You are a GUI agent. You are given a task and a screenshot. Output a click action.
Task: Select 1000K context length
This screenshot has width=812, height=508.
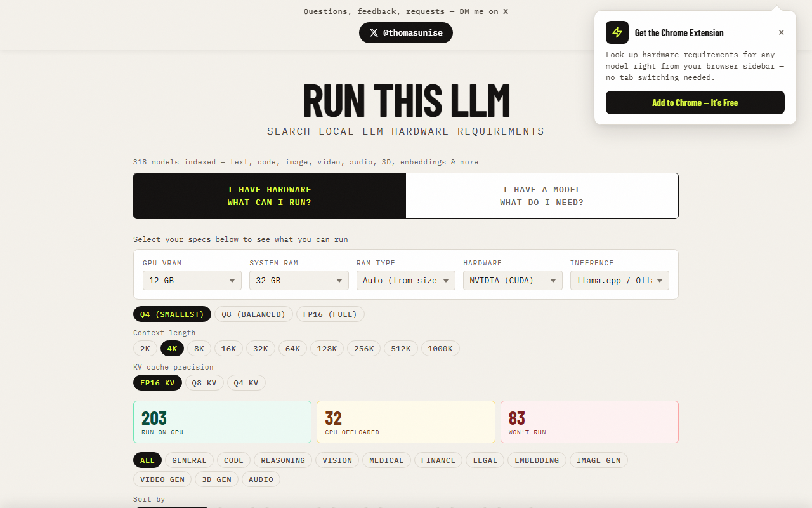point(440,349)
